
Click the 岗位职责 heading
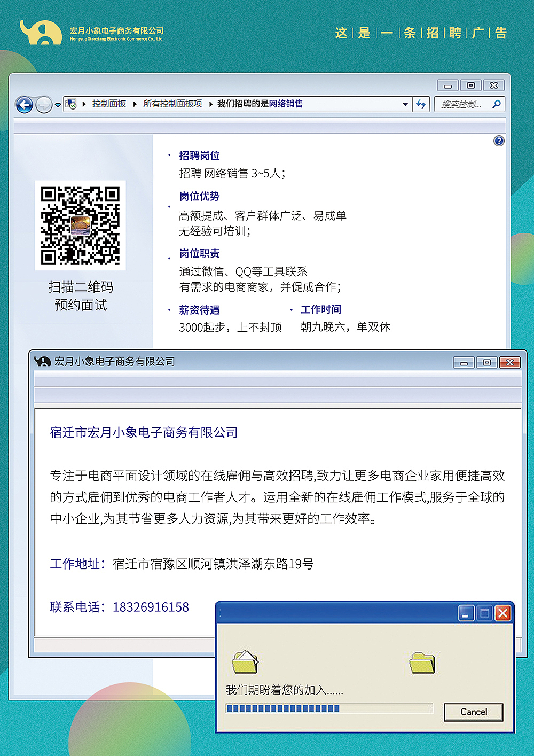(x=199, y=254)
